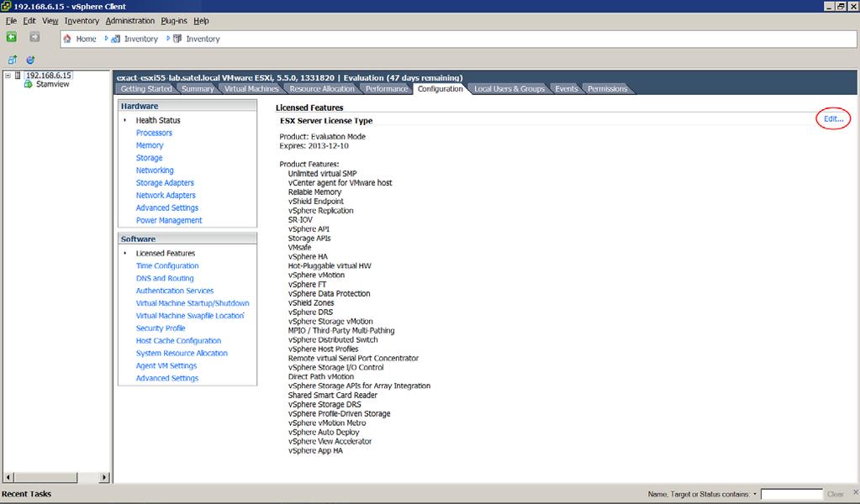Open the Host Cache Configuration link
The height and width of the screenshot is (504, 860).
[178, 341]
